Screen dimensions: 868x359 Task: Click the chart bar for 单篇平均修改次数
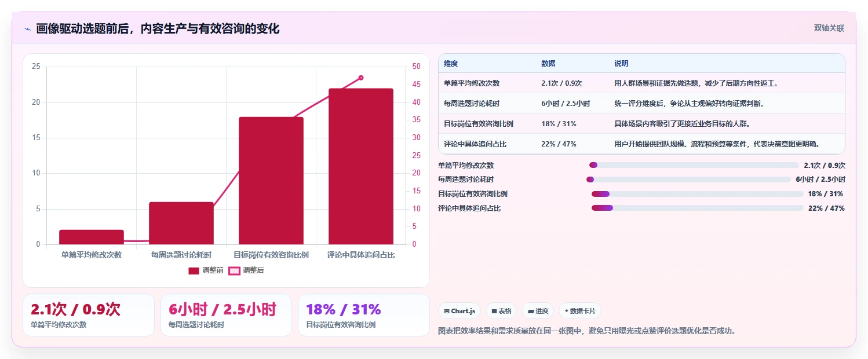92,237
